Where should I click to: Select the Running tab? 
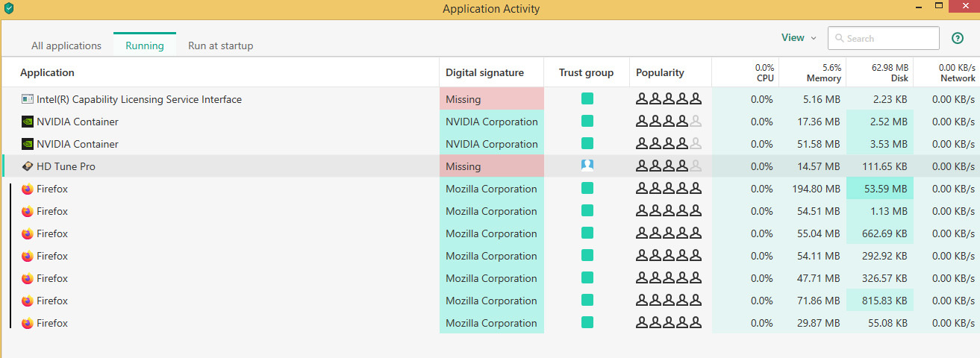[145, 45]
